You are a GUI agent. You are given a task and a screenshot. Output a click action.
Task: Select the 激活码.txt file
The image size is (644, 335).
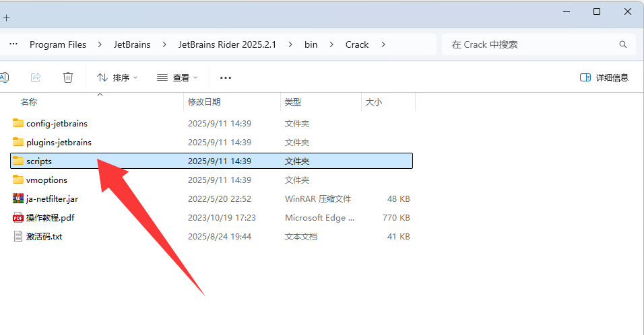tap(212, 237)
